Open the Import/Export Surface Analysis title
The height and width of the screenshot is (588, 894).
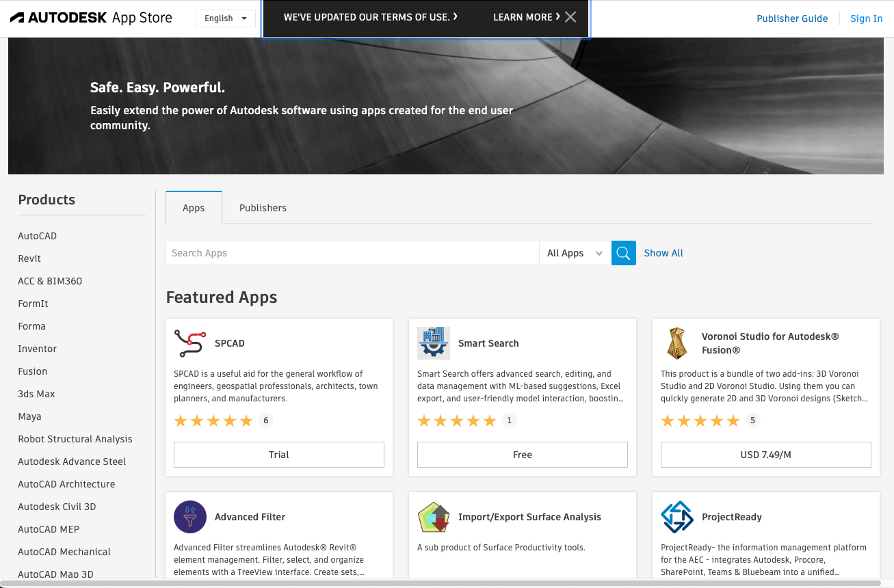coord(529,517)
